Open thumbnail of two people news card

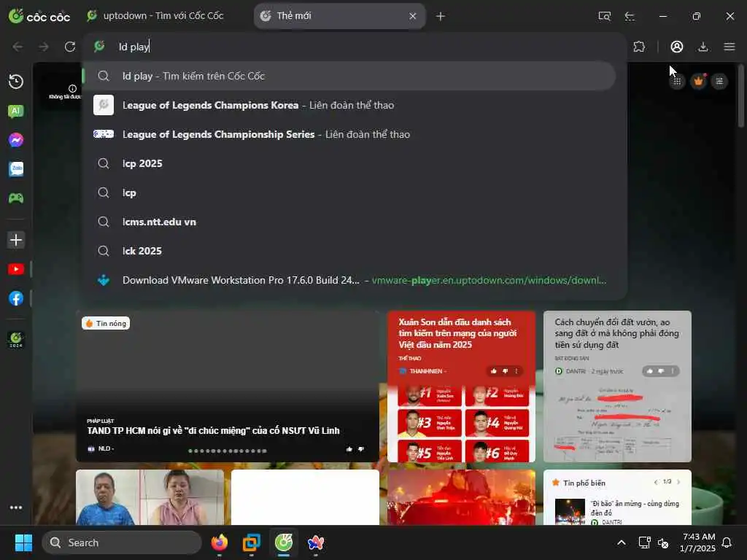point(150,497)
